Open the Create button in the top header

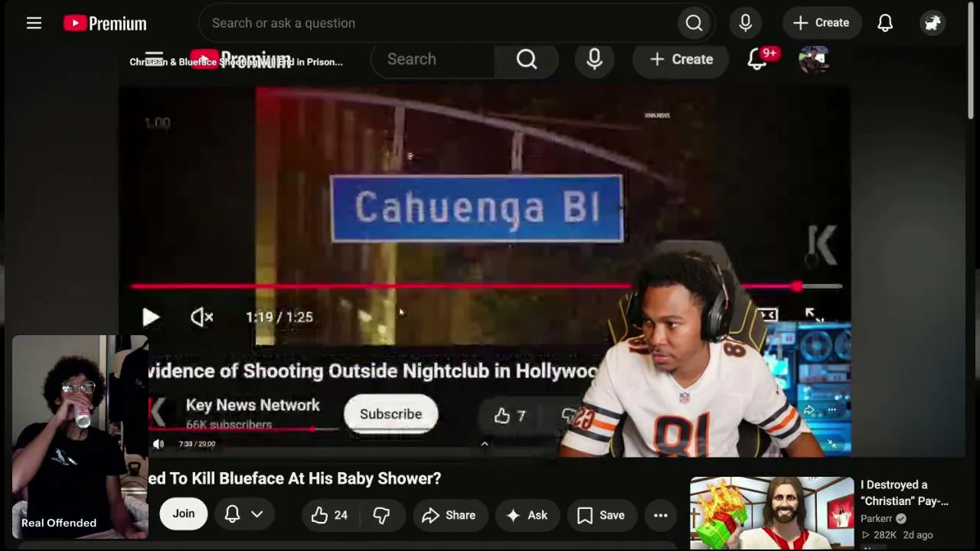pyautogui.click(x=822, y=23)
